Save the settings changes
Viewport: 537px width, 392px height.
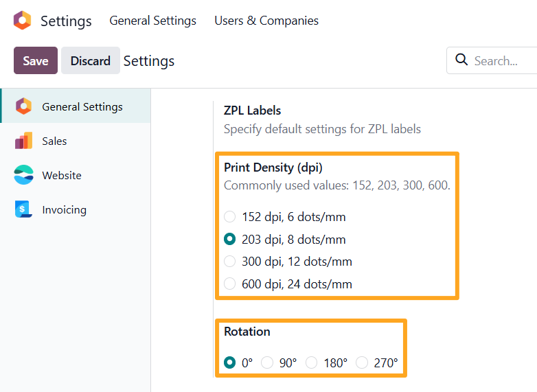36,60
